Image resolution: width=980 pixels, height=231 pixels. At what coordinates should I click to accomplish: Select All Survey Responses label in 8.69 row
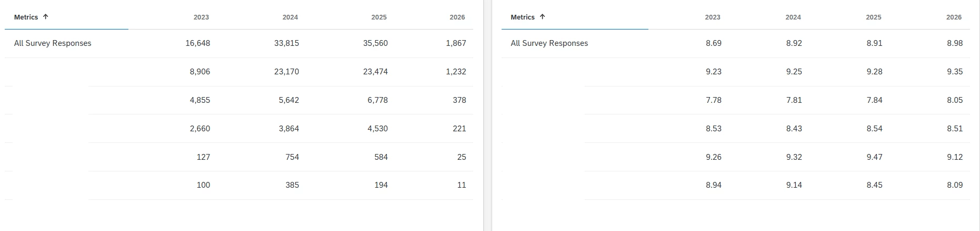[549, 43]
